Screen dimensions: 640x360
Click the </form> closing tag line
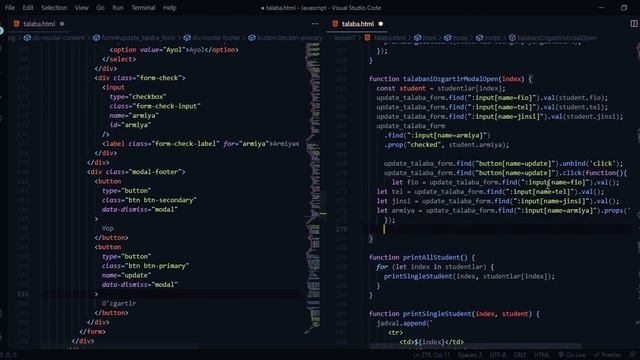point(92,331)
